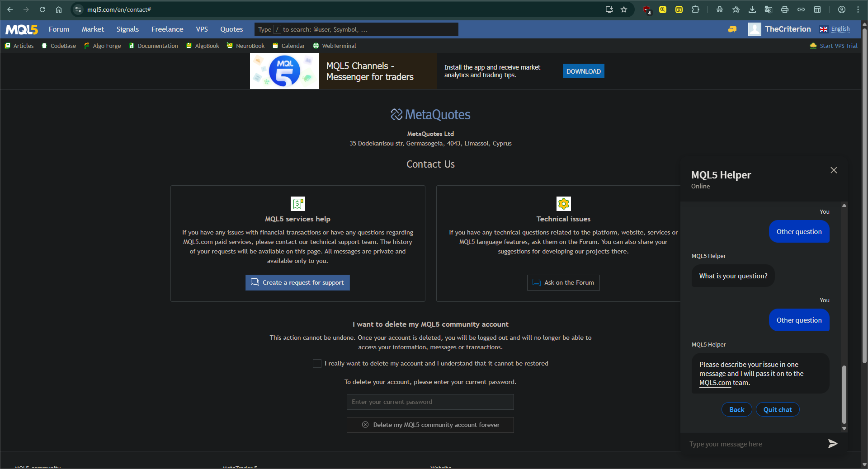Open the Freelance menu item
868x469 pixels.
tap(167, 29)
